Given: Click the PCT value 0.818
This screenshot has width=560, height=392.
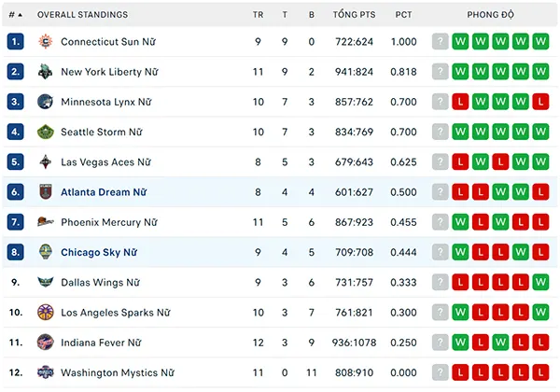Looking at the screenshot, I should [x=403, y=72].
